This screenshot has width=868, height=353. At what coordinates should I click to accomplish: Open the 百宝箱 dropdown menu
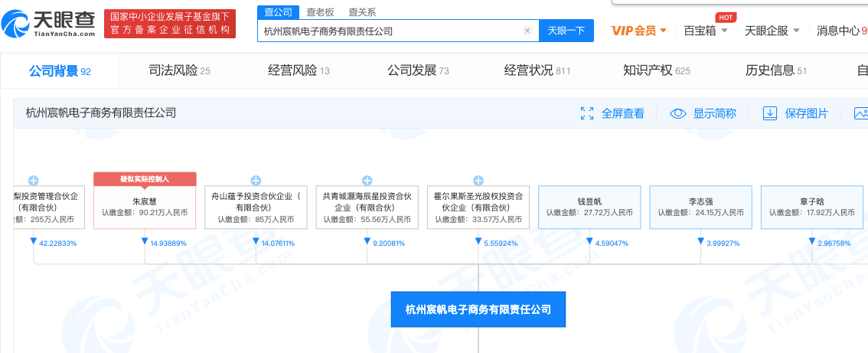705,31
